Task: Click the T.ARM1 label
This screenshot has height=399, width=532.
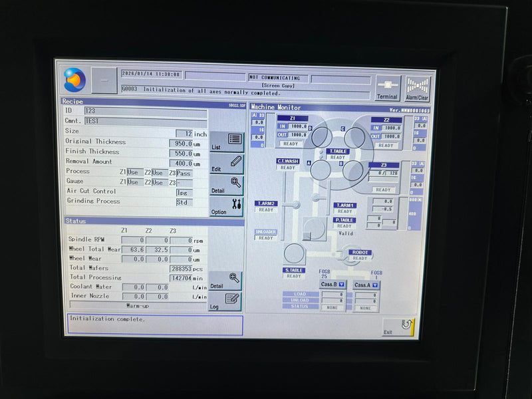Action: pyautogui.click(x=344, y=205)
